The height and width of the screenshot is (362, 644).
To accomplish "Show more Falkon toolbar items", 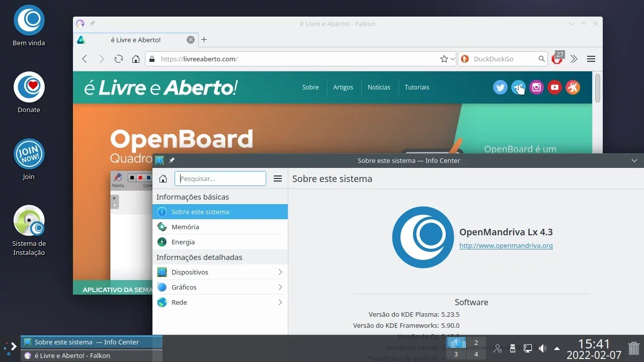I will tap(574, 59).
